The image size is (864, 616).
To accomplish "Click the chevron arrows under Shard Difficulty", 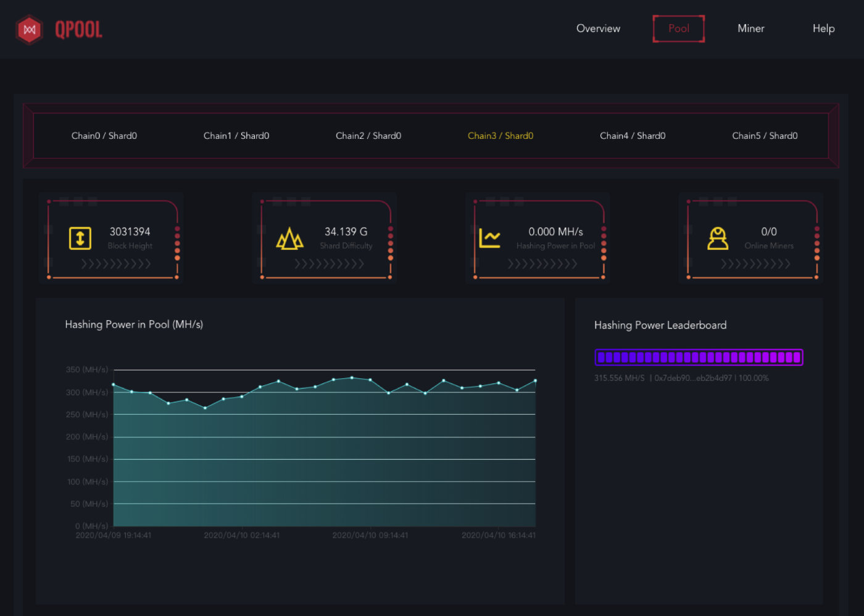I will pos(329,264).
